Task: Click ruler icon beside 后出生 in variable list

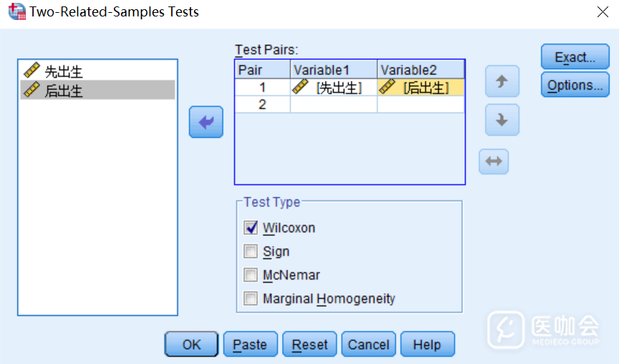Action: (31, 90)
